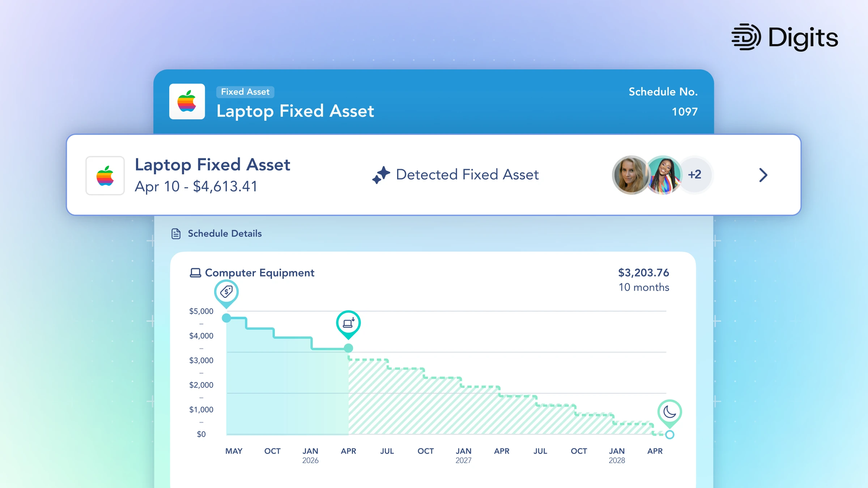Click the $3,000 axis label

(201, 360)
